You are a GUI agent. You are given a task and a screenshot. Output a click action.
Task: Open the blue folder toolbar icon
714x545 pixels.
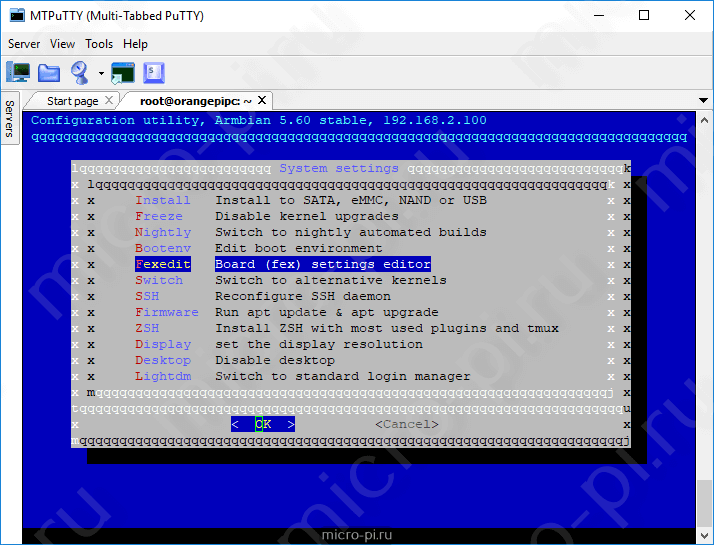click(x=49, y=73)
